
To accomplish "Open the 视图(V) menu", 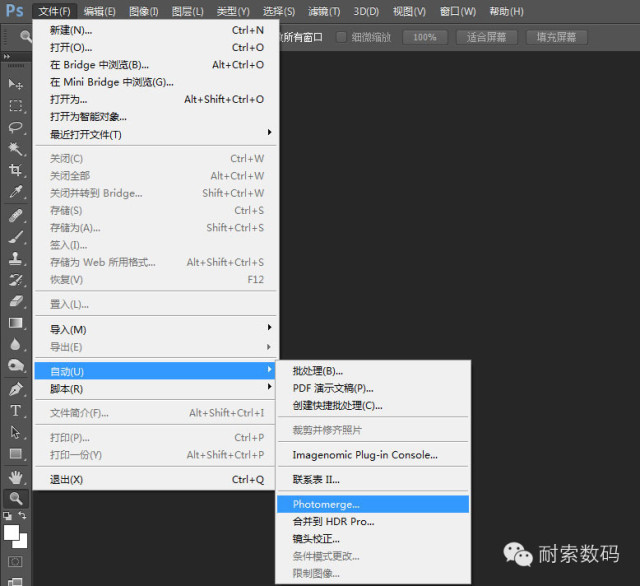I will pos(409,11).
